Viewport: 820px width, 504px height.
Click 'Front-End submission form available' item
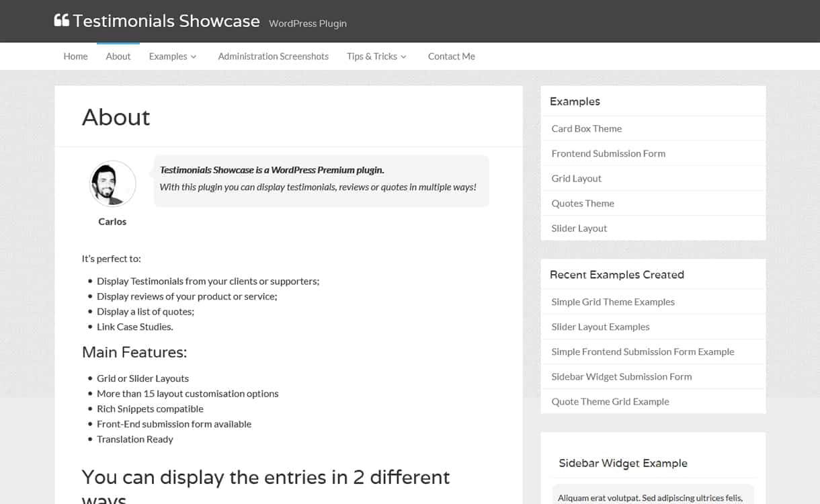(174, 424)
